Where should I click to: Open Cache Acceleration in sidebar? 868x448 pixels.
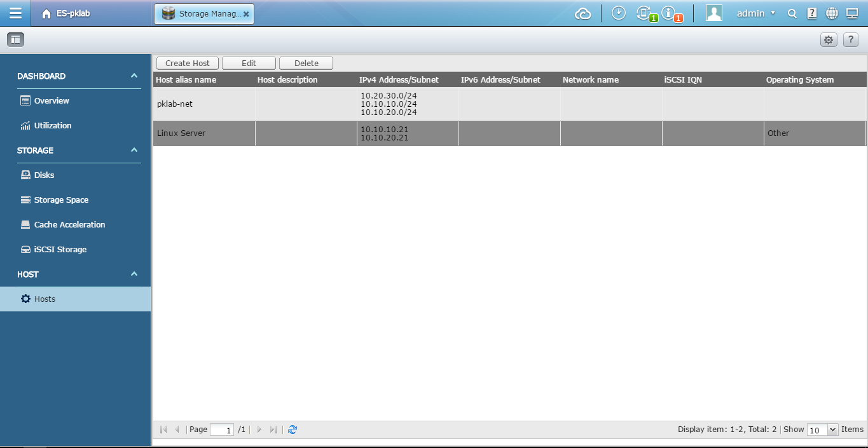69,225
